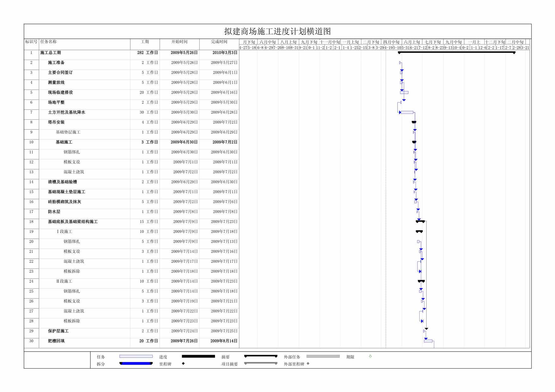
Task: Select the 现场临建搭设 task name
Action: coord(60,93)
